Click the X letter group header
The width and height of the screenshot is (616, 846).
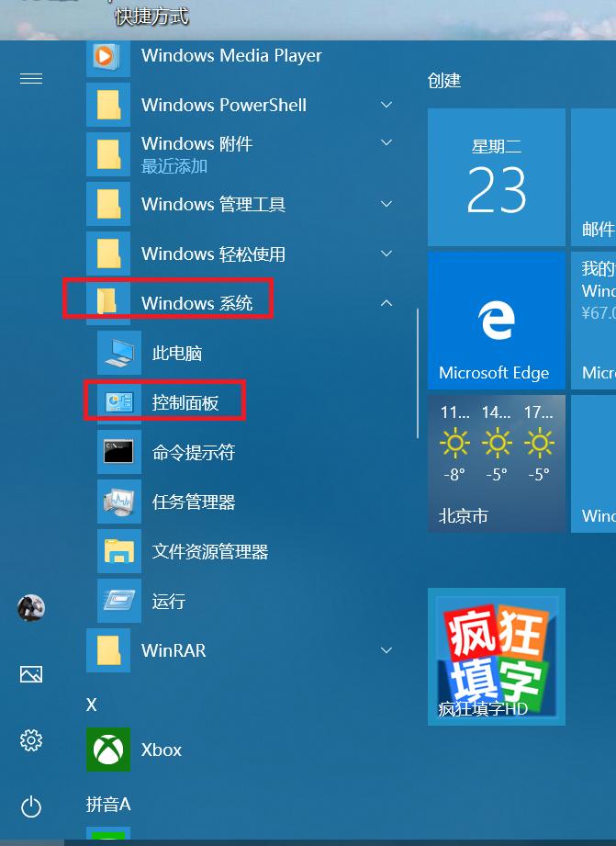pyautogui.click(x=92, y=705)
